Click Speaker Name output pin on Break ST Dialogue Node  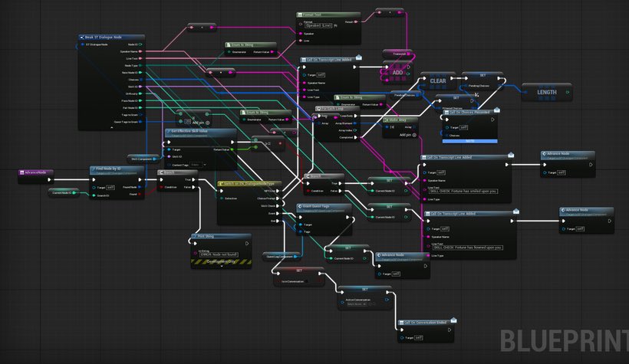[x=140, y=51]
